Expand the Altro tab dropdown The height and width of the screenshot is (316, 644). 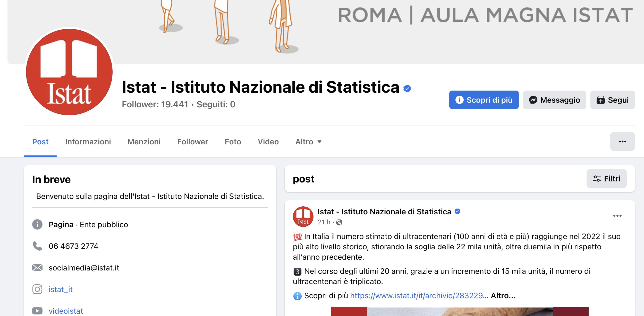point(308,142)
